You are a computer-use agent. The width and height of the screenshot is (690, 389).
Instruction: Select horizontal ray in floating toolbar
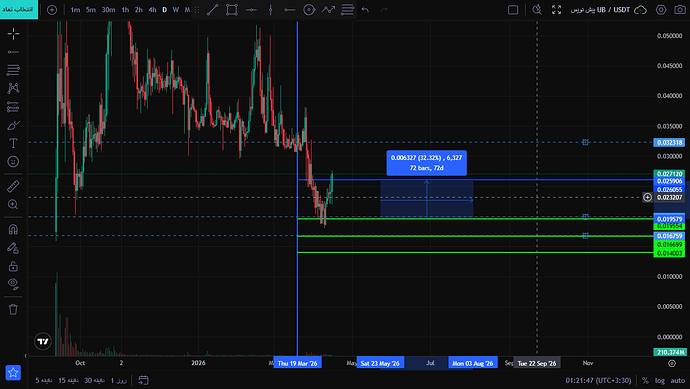(290, 10)
